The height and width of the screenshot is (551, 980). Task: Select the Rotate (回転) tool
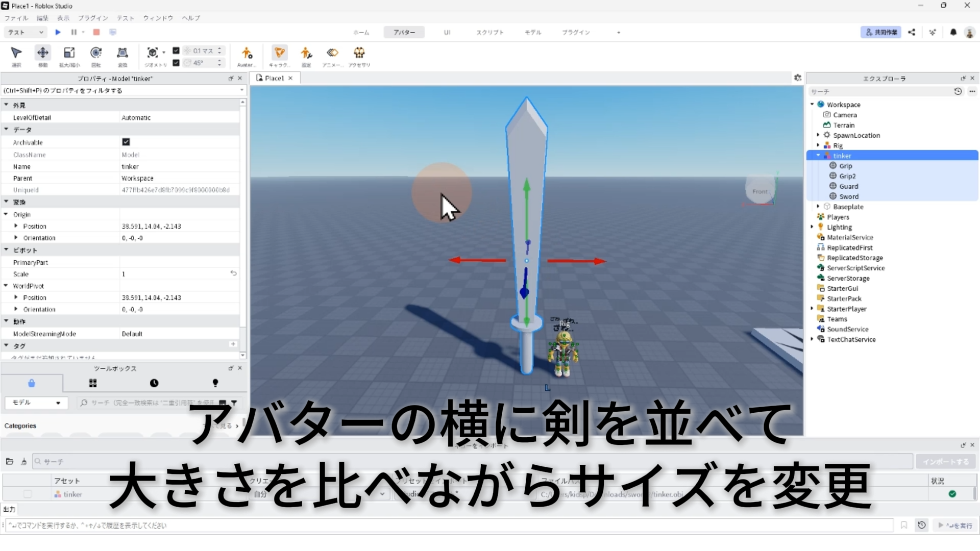point(95,53)
